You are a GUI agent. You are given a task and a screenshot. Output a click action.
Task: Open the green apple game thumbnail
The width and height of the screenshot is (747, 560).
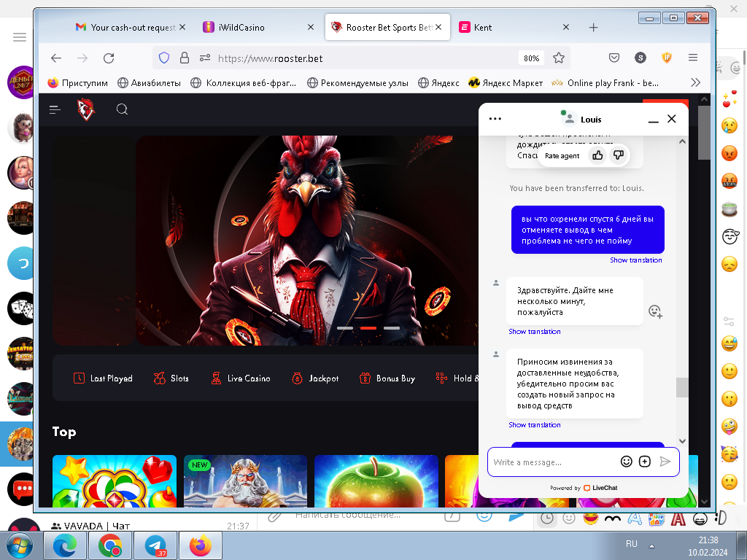376,481
